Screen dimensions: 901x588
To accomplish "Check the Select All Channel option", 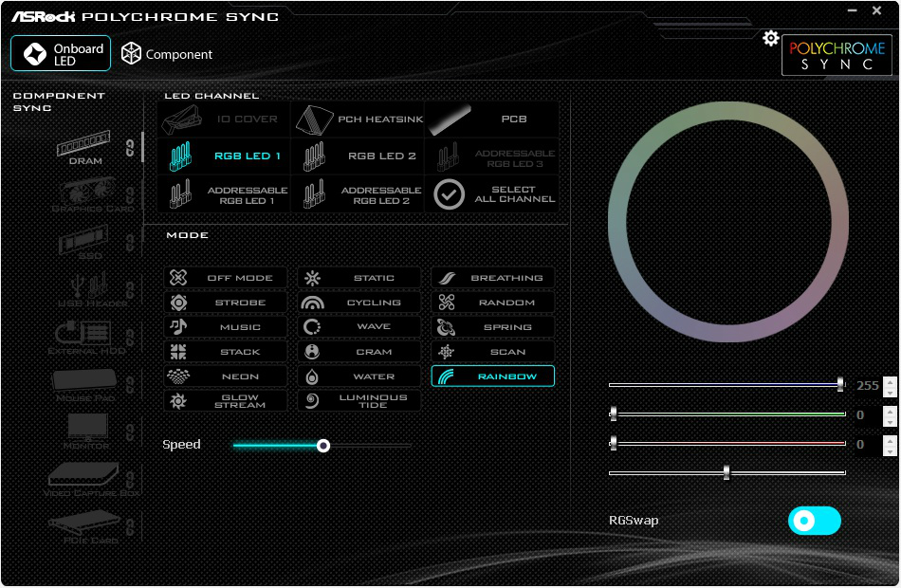I will click(492, 194).
